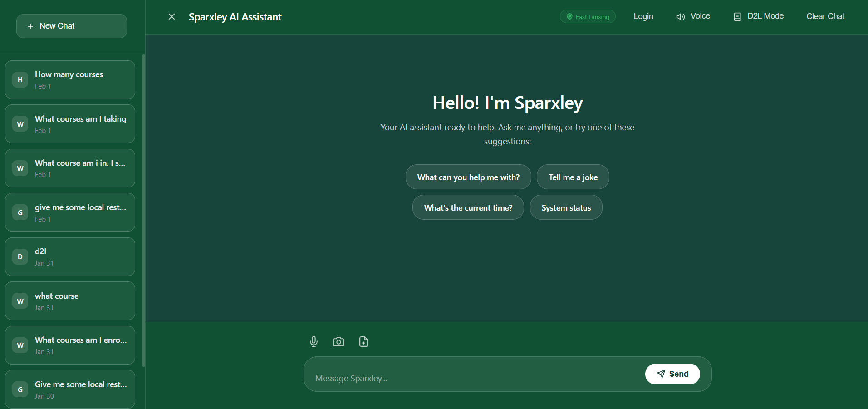Click the chat history scrollbar

click(x=144, y=211)
